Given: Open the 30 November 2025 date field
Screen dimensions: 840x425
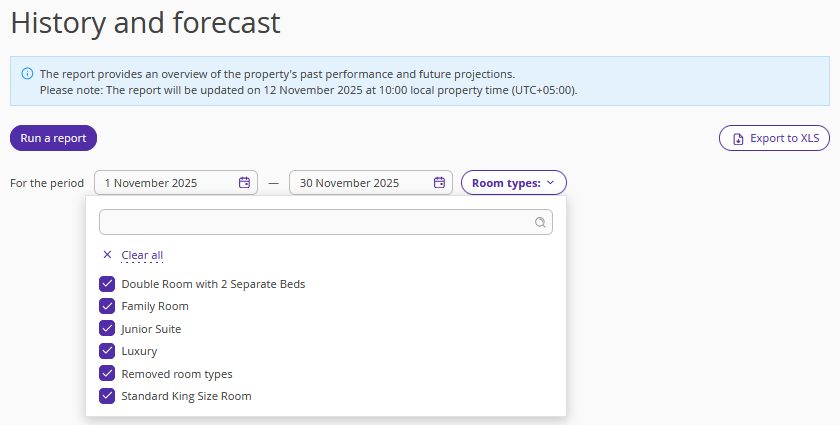Looking at the screenshot, I should pyautogui.click(x=360, y=183).
